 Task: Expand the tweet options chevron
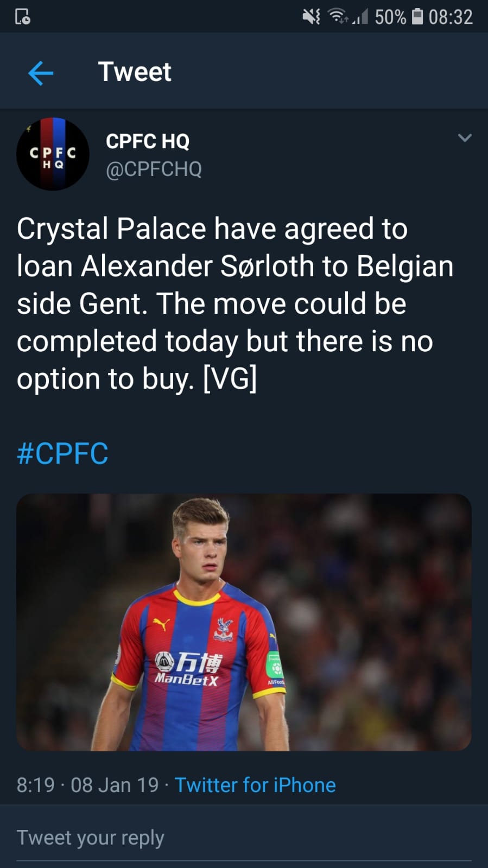click(465, 138)
